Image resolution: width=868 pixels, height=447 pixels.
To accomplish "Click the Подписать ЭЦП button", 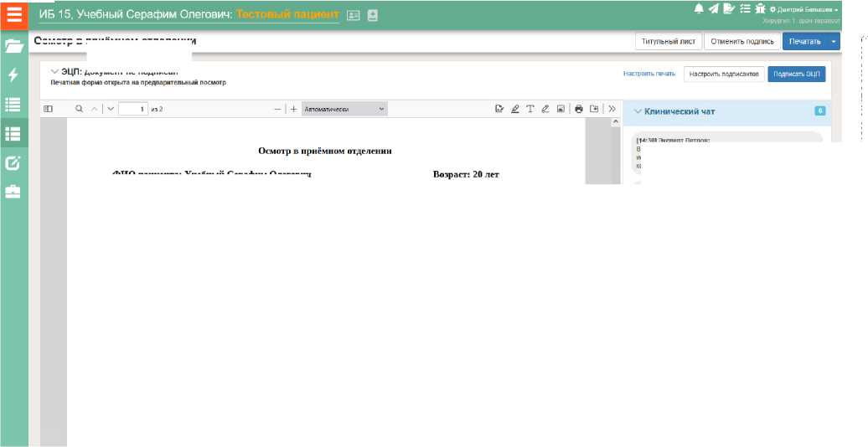I will tap(797, 74).
